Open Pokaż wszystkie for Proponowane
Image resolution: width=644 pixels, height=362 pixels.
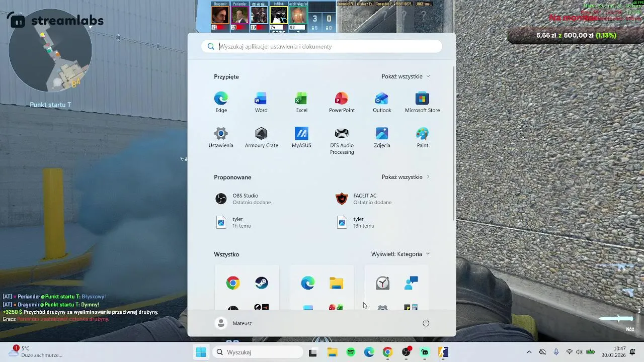[x=406, y=177]
